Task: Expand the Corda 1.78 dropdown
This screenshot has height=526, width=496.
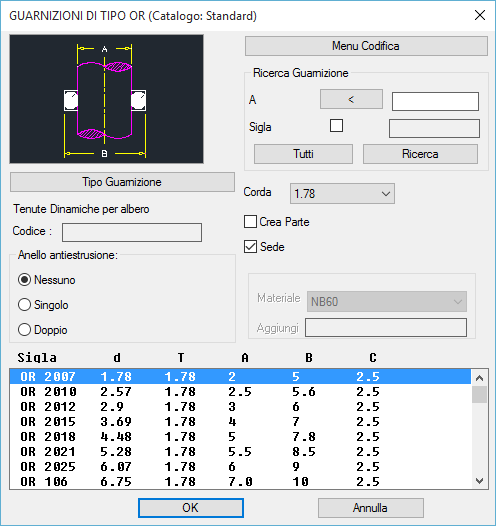Action: point(342,194)
